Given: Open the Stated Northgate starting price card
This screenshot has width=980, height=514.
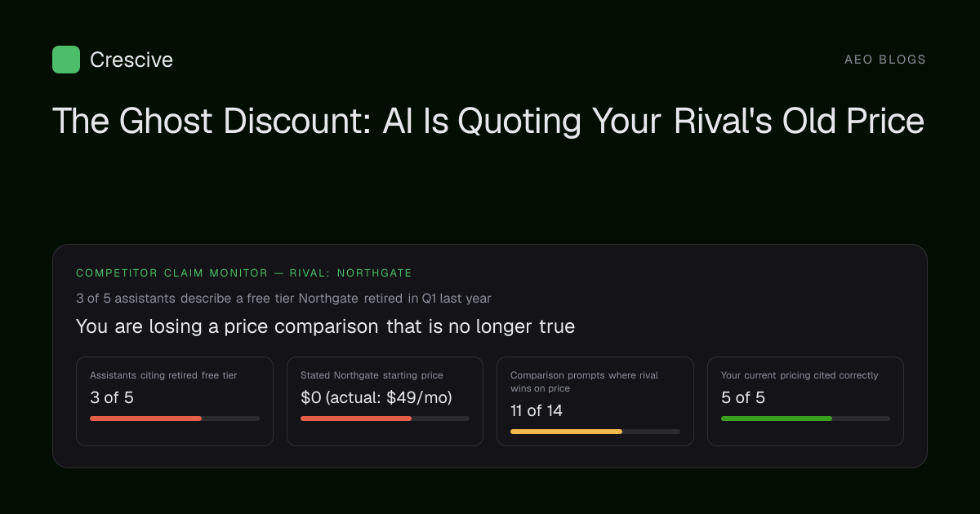Looking at the screenshot, I should tap(385, 401).
